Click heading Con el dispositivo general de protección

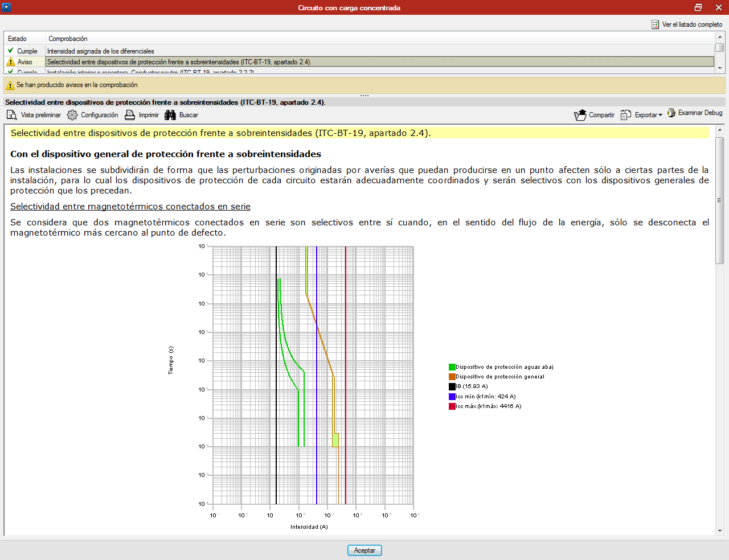166,154
